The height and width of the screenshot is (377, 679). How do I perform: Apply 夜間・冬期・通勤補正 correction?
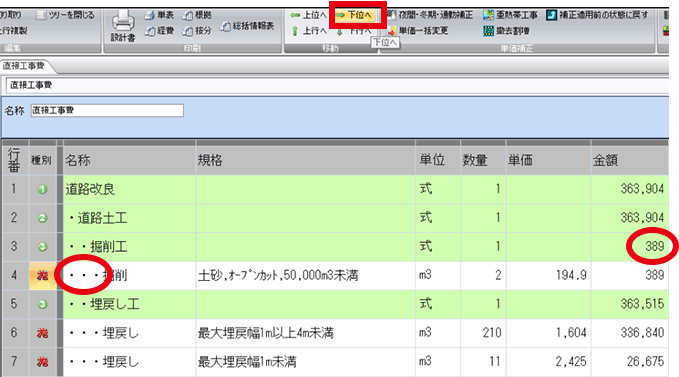tap(430, 15)
